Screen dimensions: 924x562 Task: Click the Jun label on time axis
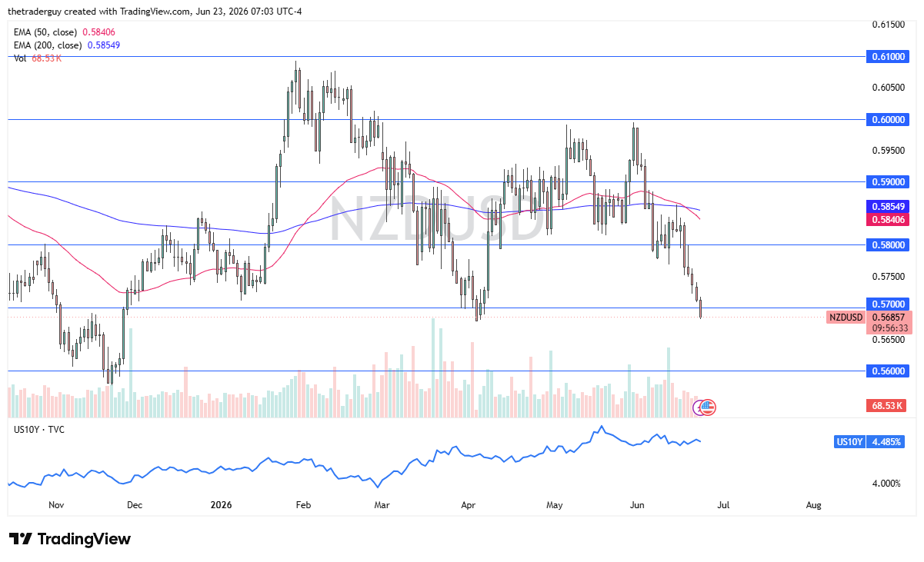(637, 505)
